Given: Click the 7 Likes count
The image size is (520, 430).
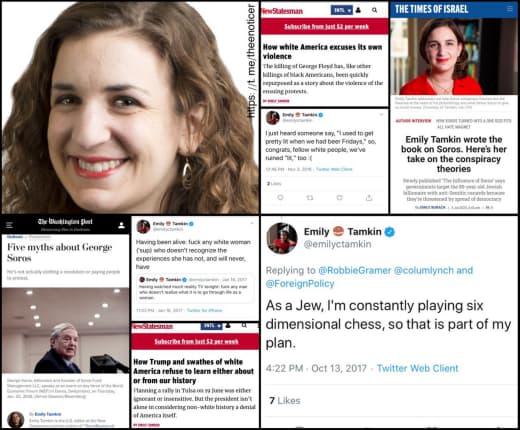Looking at the screenshot, I should click(285, 400).
